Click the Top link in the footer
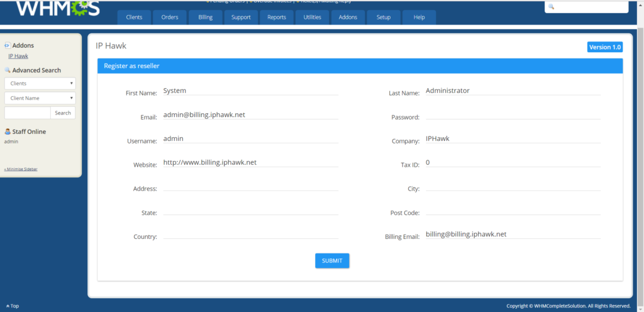Image resolution: width=644 pixels, height=312 pixels. 13,306
